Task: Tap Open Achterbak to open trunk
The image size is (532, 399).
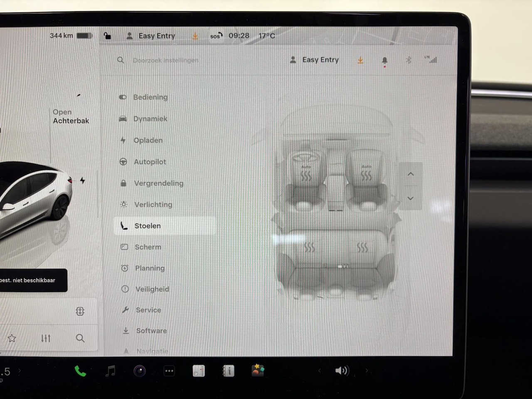Action: tap(71, 116)
